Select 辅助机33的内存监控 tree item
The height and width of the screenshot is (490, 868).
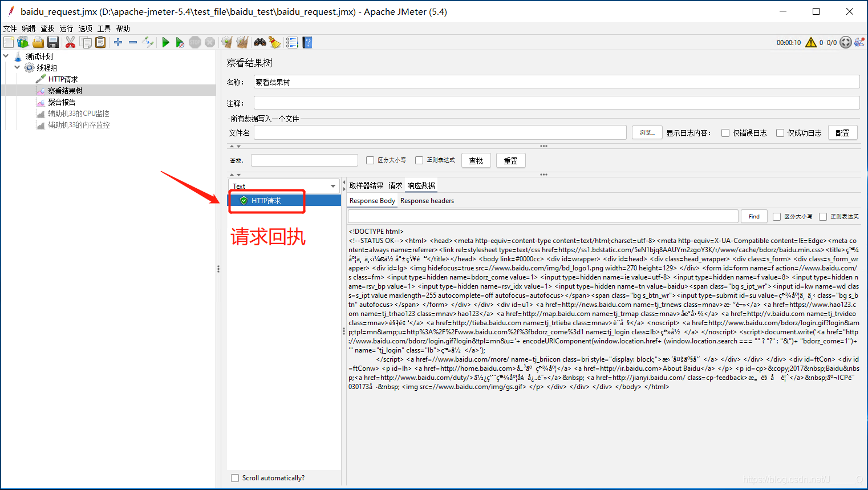coord(79,125)
